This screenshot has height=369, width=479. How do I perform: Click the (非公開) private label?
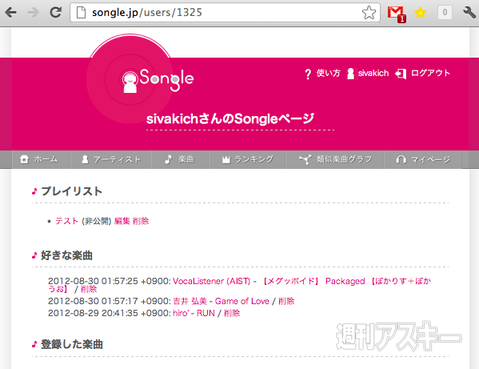pyautogui.click(x=96, y=221)
